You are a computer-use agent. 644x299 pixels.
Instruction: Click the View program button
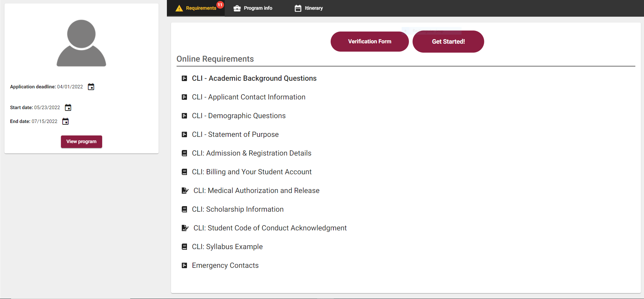coord(81,142)
